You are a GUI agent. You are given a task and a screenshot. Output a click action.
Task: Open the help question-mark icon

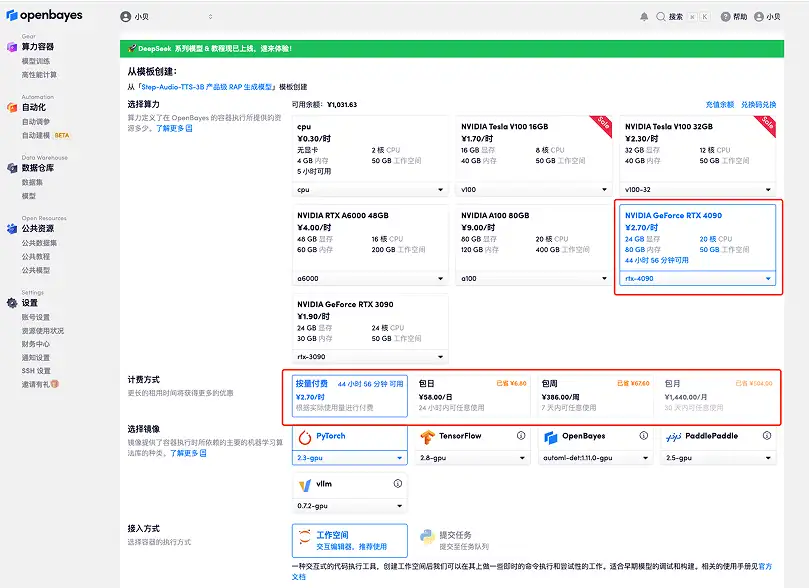click(725, 17)
